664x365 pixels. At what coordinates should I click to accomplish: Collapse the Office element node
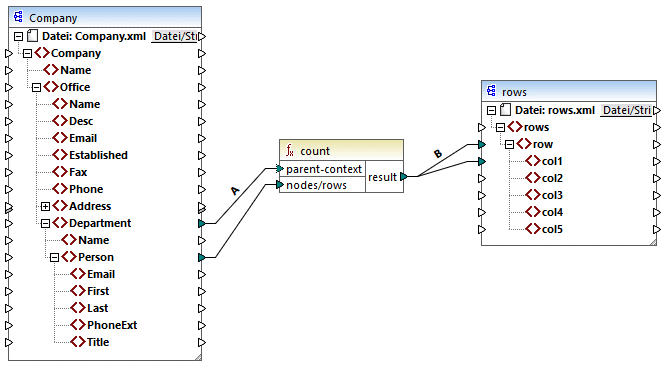(x=36, y=87)
